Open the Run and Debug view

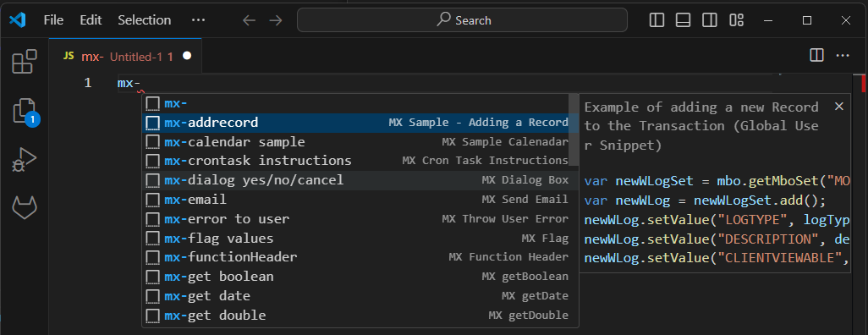coord(25,161)
